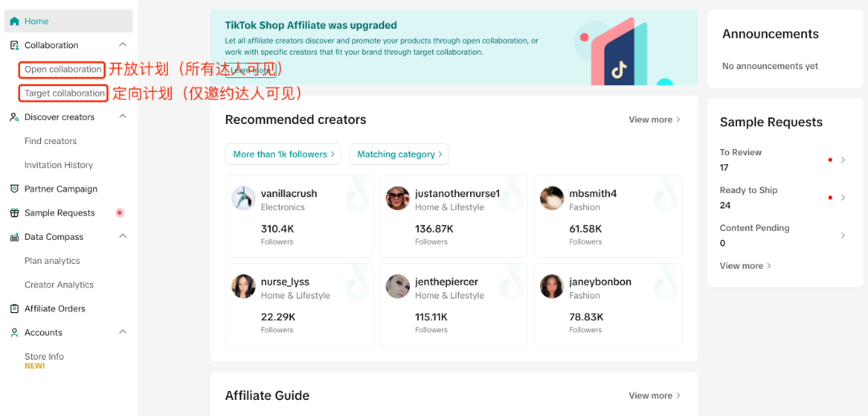Click the Ready to Ship count 24
The width and height of the screenshot is (868, 416).
(x=725, y=205)
